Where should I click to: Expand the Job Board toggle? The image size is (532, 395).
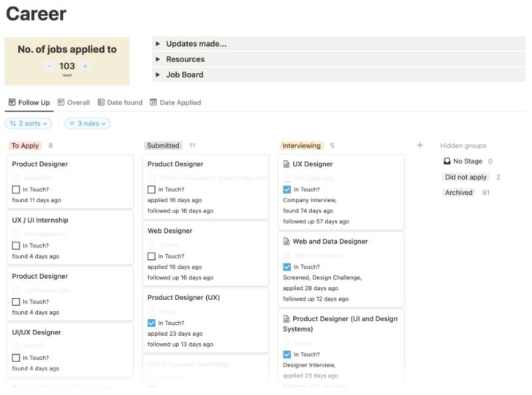(158, 74)
